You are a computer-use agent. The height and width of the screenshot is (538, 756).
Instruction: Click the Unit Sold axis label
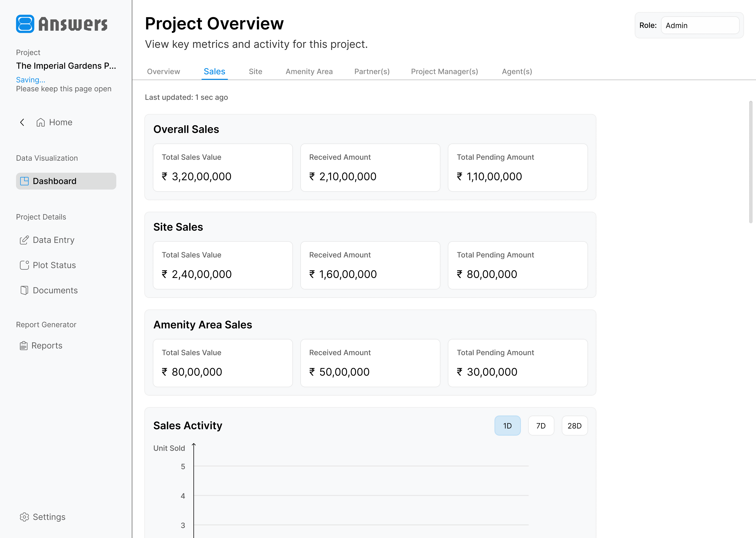(169, 448)
